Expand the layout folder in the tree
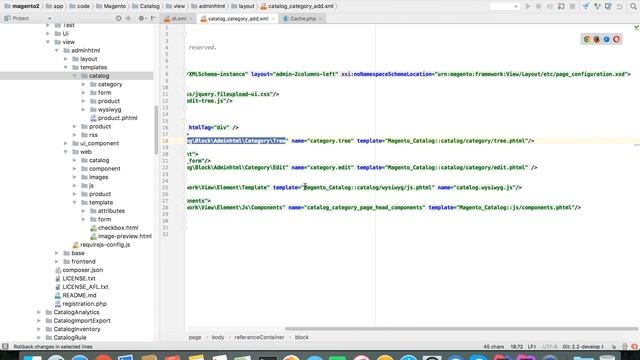This screenshot has height=360, width=640. (x=66, y=59)
